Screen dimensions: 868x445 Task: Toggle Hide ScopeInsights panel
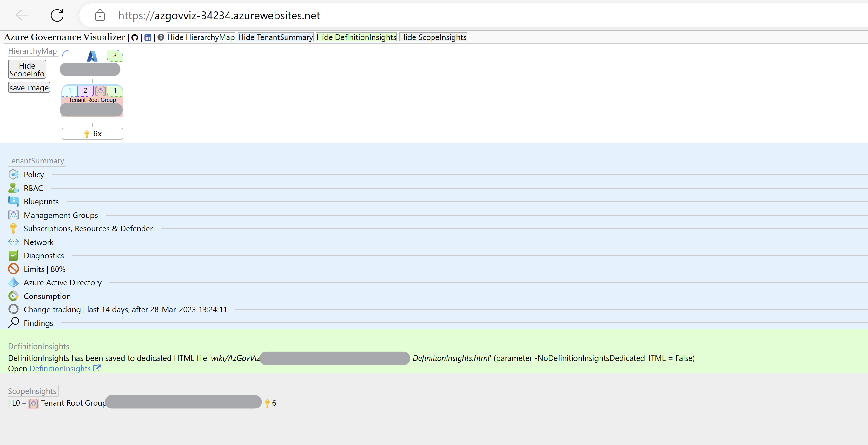432,37
